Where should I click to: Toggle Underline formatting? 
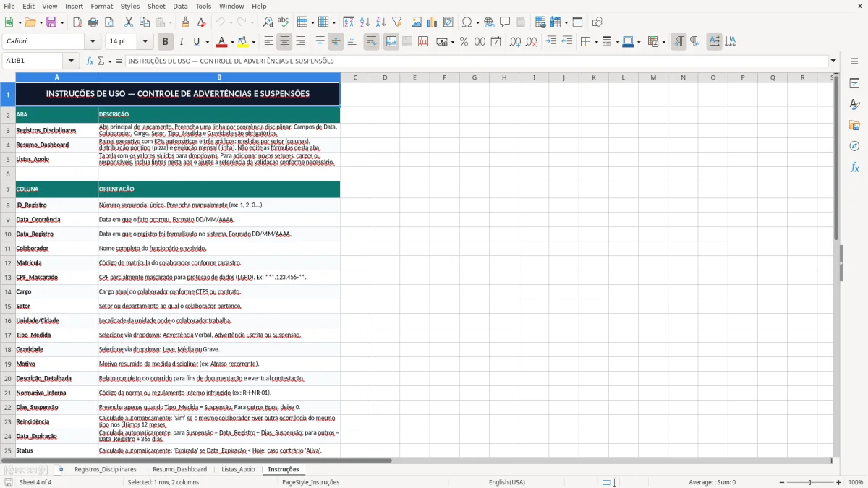(197, 42)
